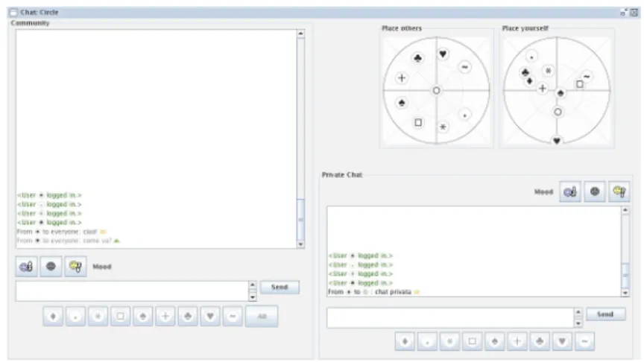Viewport: 644px width, 362px height.
Task: Click the Community log scroll-up arrow
Action: [x=300, y=34]
